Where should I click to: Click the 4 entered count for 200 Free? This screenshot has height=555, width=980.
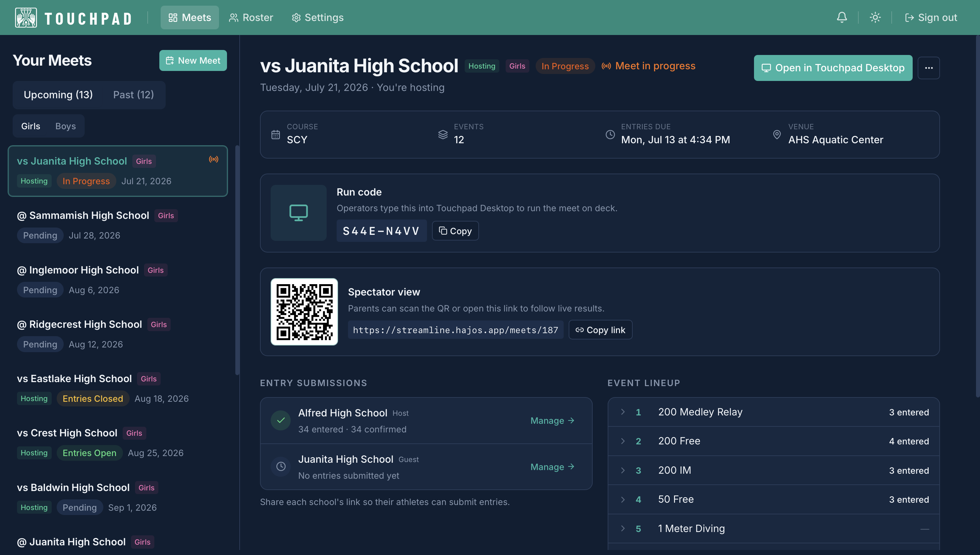pyautogui.click(x=909, y=441)
